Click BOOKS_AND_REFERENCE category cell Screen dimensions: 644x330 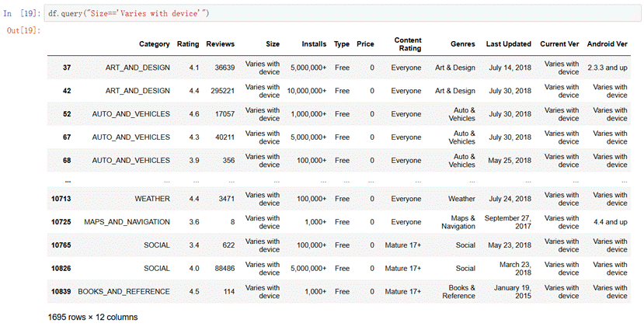click(x=124, y=291)
